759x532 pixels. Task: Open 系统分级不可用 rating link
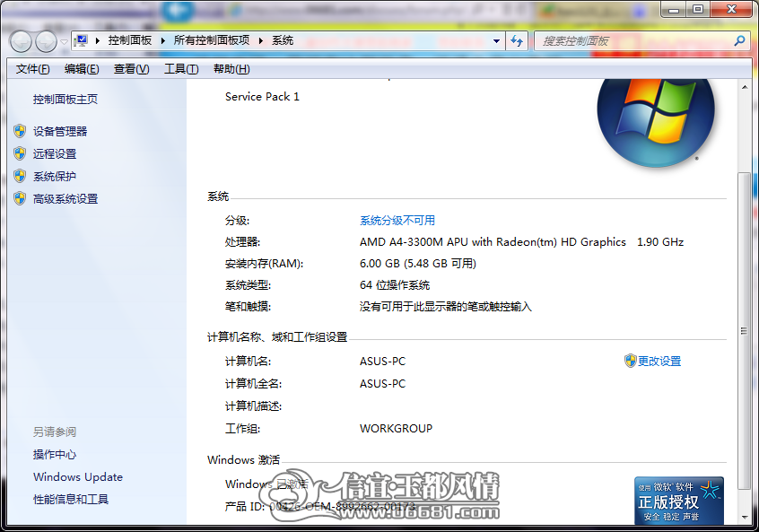click(x=397, y=221)
